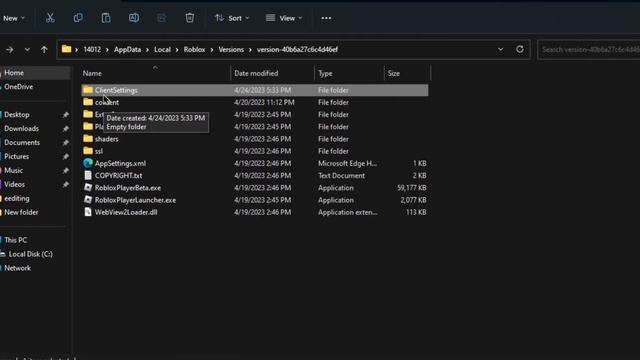Click the RobloxPlayerLauncher.exe application icon

point(88,200)
